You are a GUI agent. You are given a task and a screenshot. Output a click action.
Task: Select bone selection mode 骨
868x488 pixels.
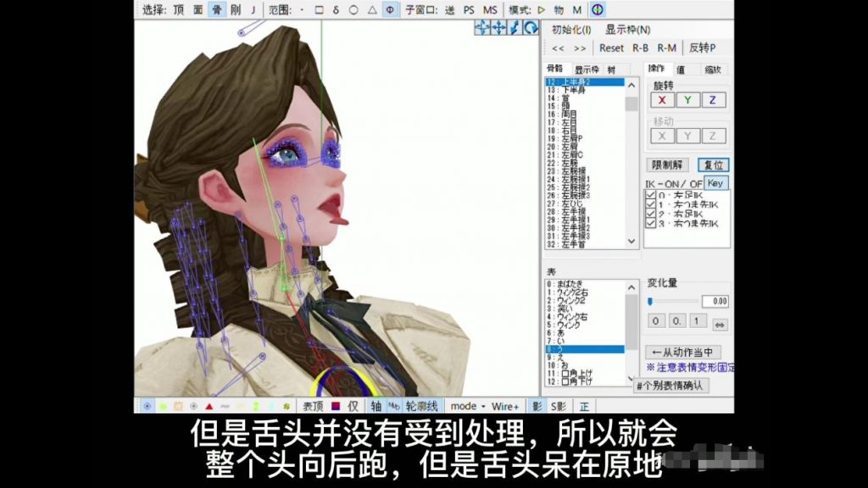point(217,10)
